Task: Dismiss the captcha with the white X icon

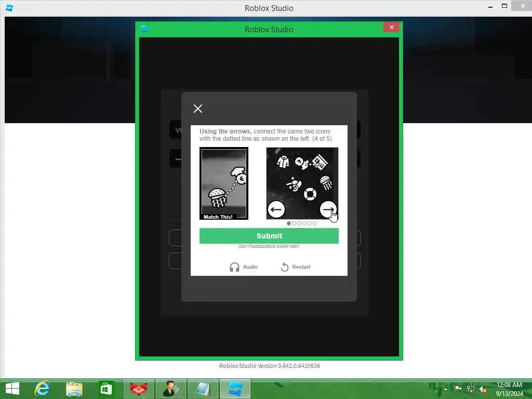Action: (198, 109)
